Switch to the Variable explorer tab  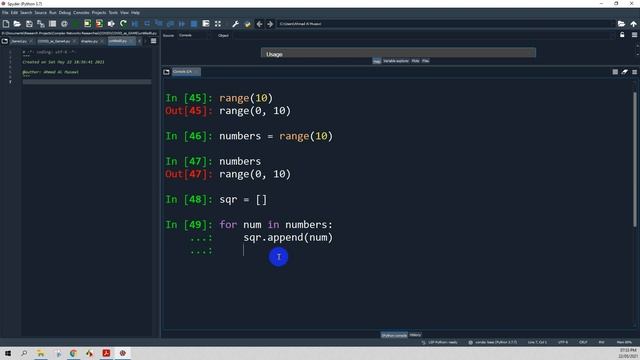pos(396,61)
